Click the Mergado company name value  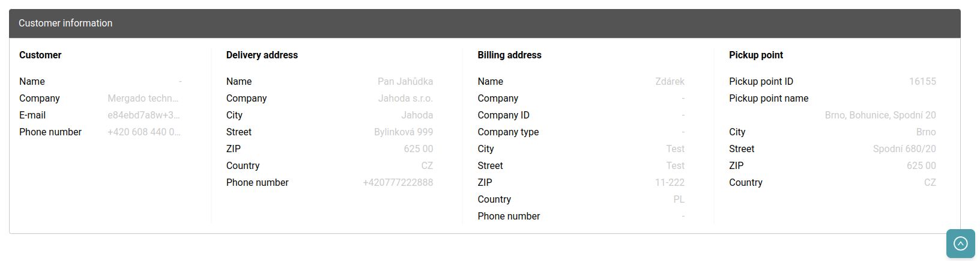(143, 99)
